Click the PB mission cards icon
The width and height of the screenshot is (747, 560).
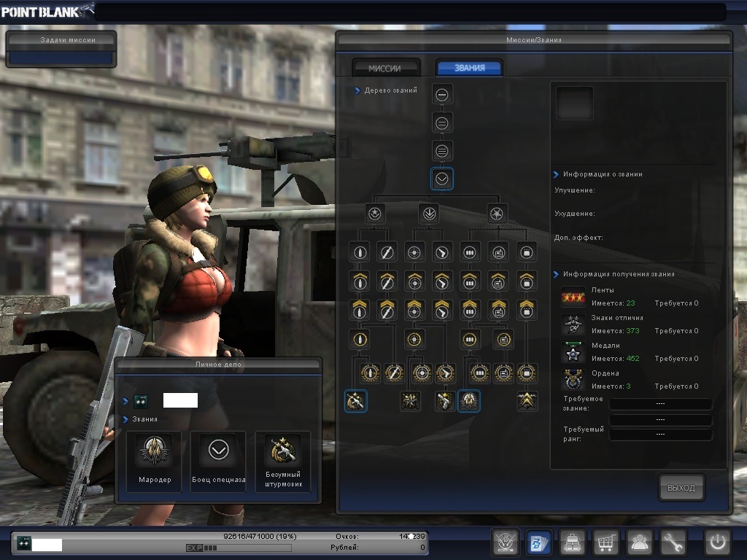pyautogui.click(x=538, y=543)
